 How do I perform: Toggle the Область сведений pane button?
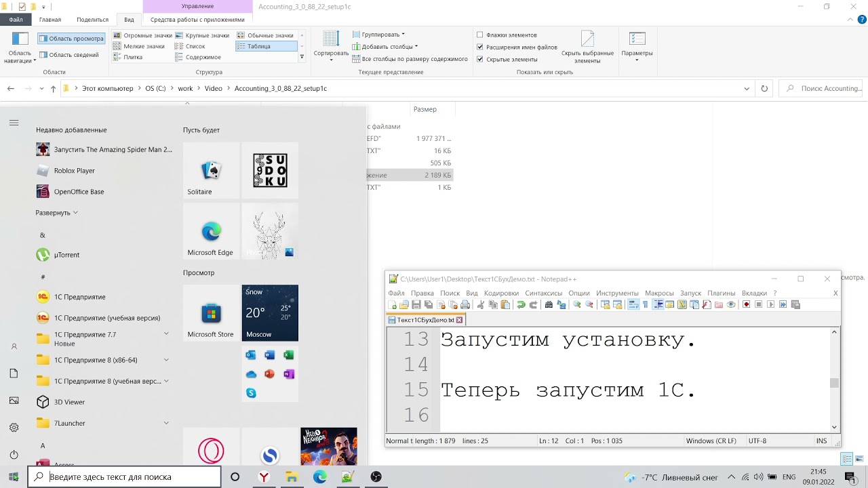click(69, 55)
